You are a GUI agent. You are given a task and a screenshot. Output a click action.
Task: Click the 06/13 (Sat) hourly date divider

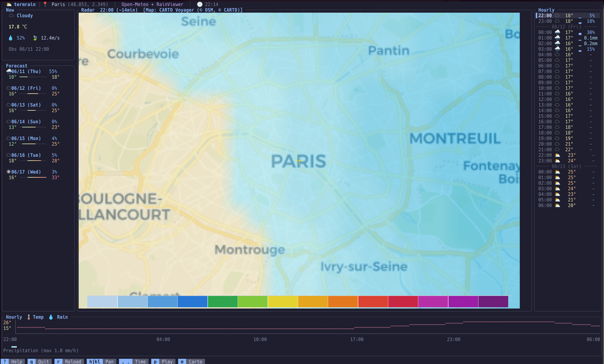[x=566, y=166]
